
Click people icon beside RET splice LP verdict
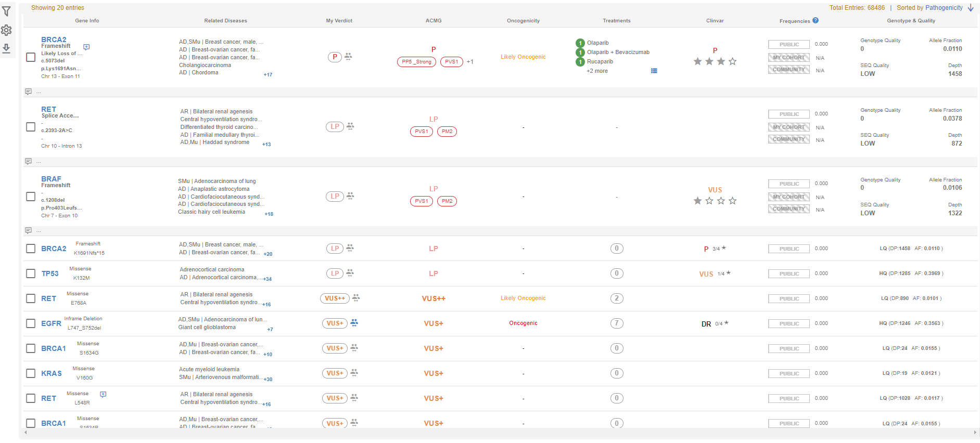click(x=350, y=126)
